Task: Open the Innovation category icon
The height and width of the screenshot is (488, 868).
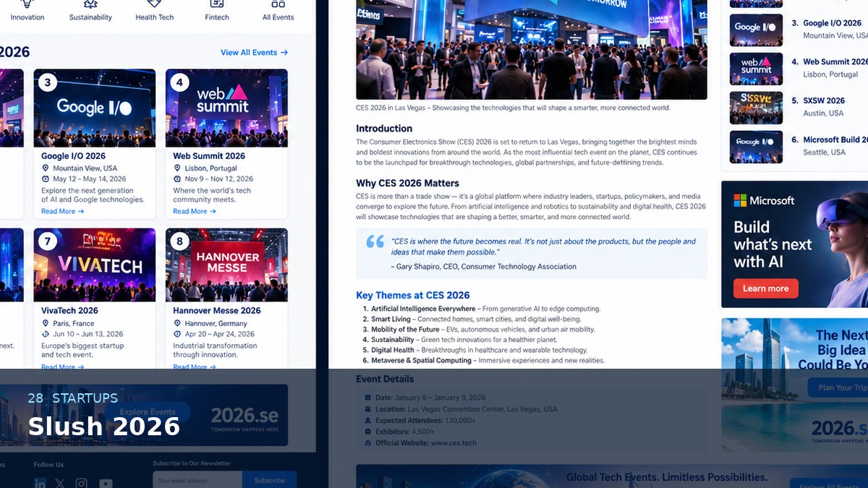Action: [x=27, y=4]
